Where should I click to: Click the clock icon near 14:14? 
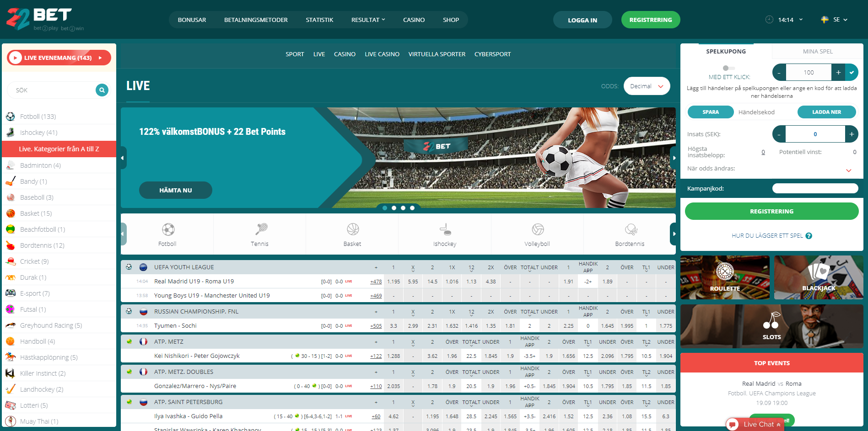(x=769, y=20)
